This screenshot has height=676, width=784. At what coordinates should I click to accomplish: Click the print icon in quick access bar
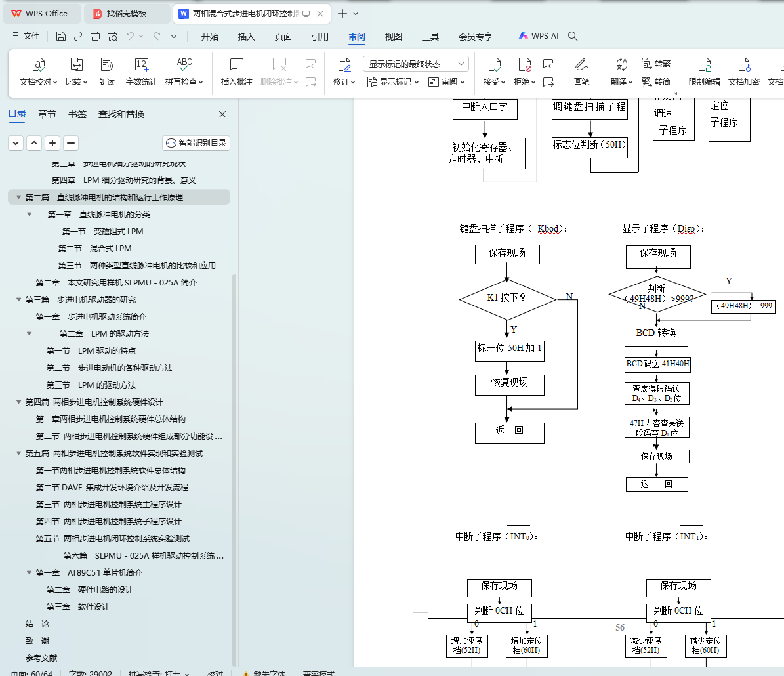pos(95,36)
